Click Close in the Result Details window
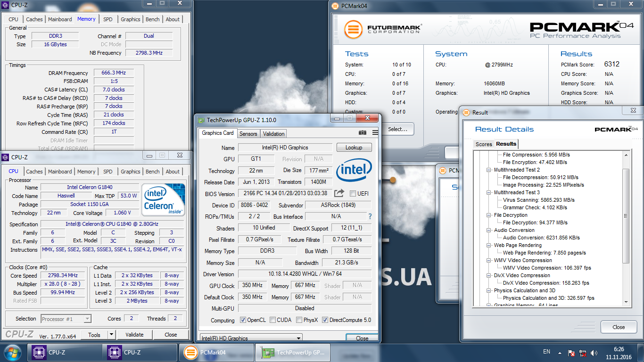 pos(619,327)
